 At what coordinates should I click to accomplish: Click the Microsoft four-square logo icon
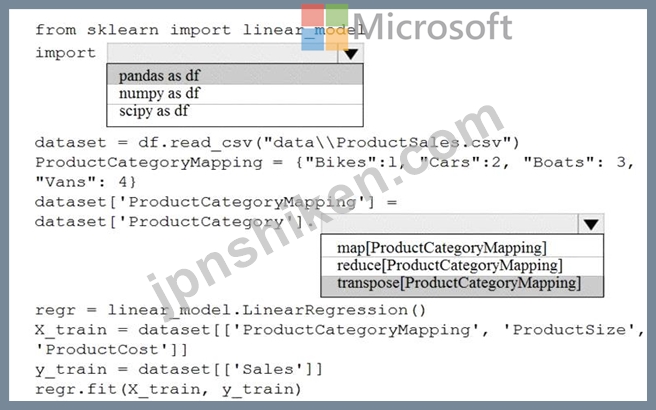[325, 27]
